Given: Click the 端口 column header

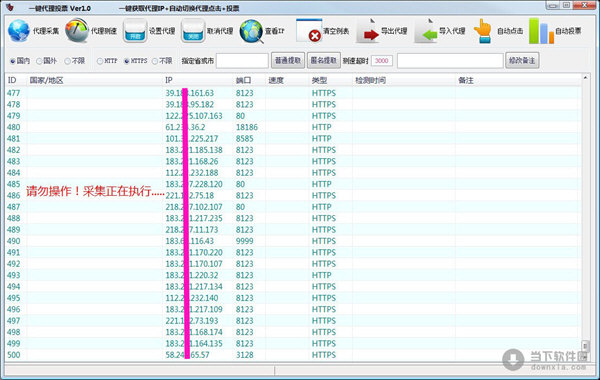Looking at the screenshot, I should click(x=243, y=80).
